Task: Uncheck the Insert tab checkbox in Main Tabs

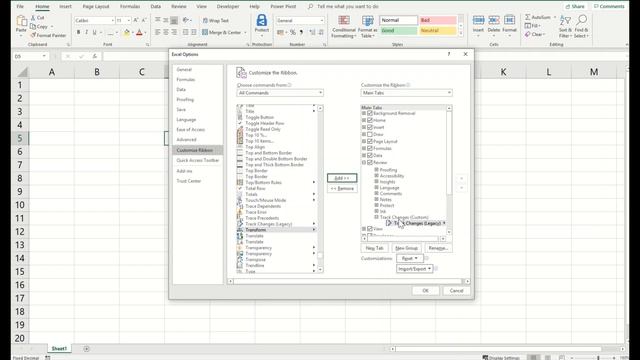Action: [x=370, y=127]
